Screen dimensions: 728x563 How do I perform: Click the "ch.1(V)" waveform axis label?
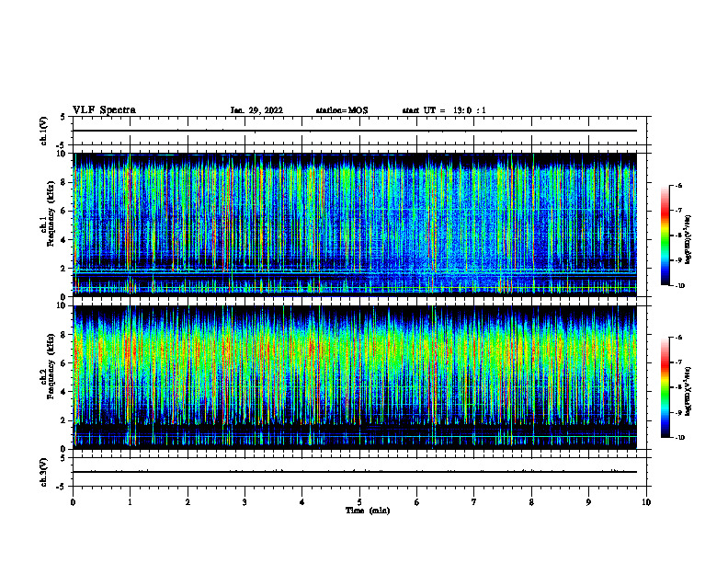[x=43, y=131]
